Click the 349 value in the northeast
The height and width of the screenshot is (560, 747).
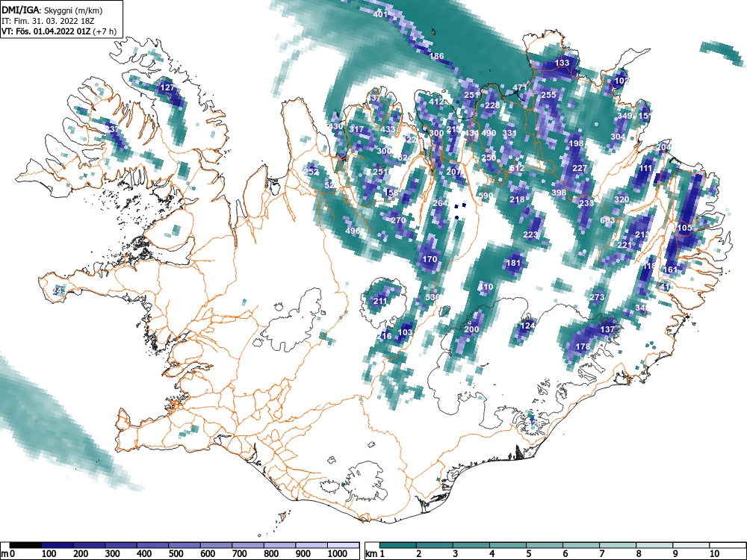pos(624,116)
